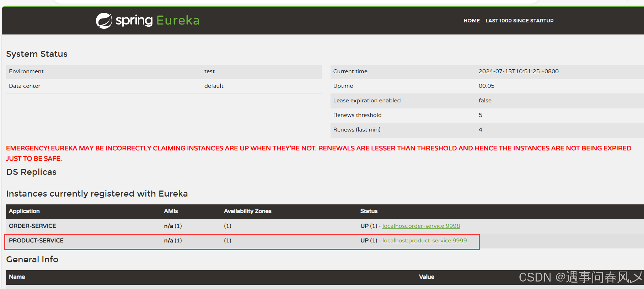The height and width of the screenshot is (289, 644).
Task: Click 'Instances currently registered with Eureka' heading
Action: [x=97, y=194]
